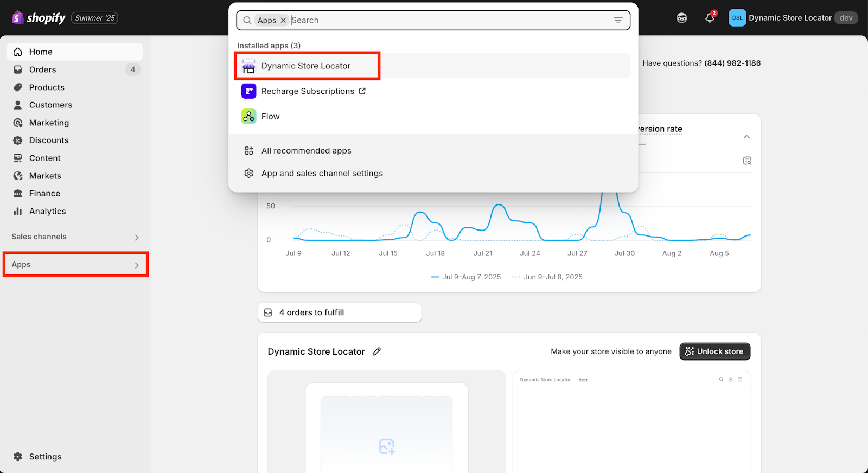The height and width of the screenshot is (473, 868).
Task: Open Dynamic Store Locator account menu
Action: click(x=793, y=18)
